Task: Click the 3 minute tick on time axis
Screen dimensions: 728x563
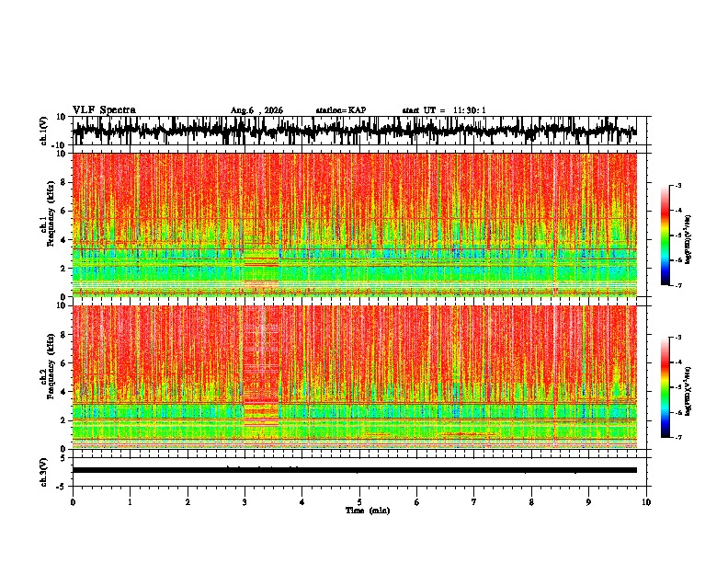Action: 245,502
